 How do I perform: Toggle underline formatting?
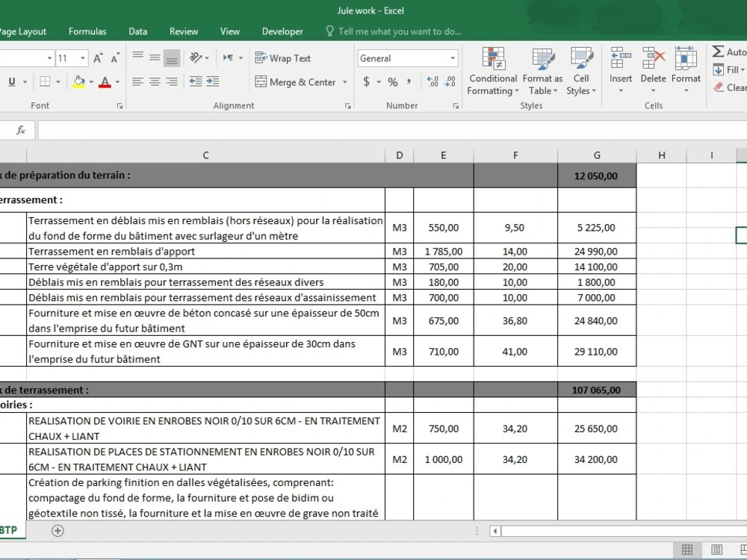tap(12, 82)
